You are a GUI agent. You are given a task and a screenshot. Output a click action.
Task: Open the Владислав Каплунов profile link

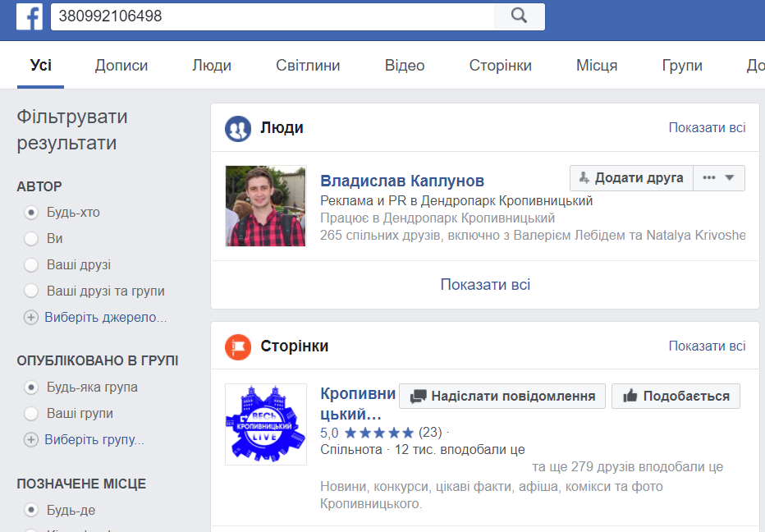(x=402, y=181)
